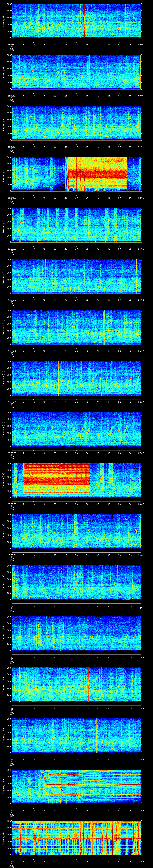Open the spectrogram panel starting at 23:52:00

pyautogui.click(x=77, y=225)
